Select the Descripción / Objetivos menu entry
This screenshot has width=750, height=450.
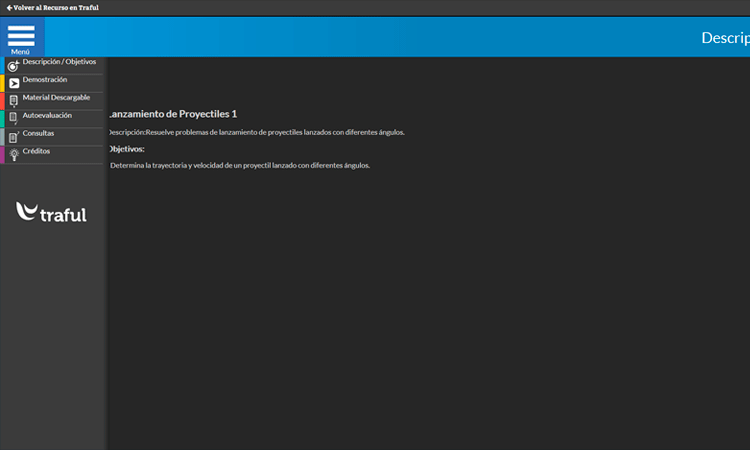click(59, 62)
